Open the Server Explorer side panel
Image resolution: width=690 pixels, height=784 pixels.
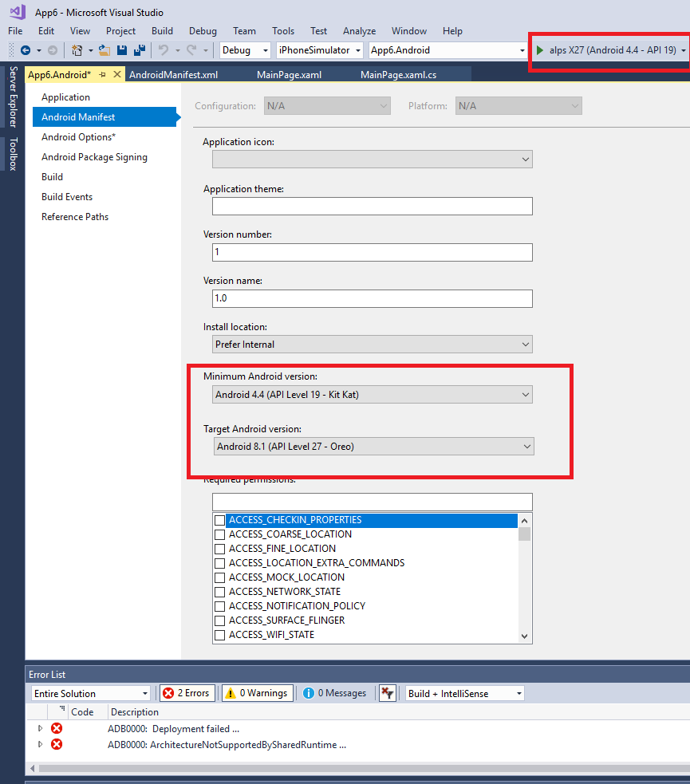pyautogui.click(x=13, y=97)
